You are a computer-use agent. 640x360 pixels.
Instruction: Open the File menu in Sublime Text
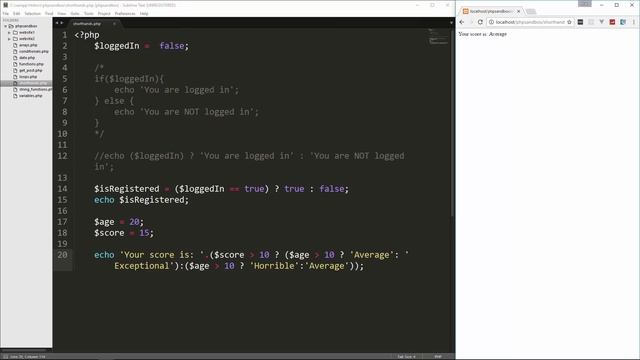coord(6,13)
